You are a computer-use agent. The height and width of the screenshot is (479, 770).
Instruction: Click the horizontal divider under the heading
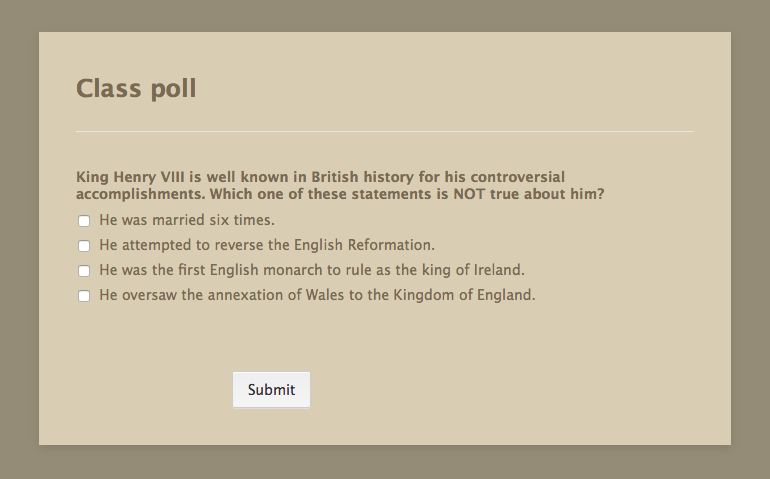384,131
